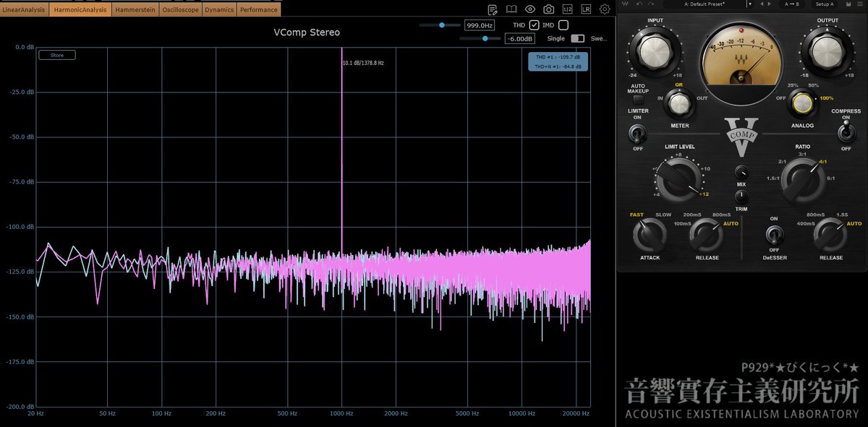868x427 pixels.
Task: Open the preset dropdown arrow
Action: coord(750,4)
